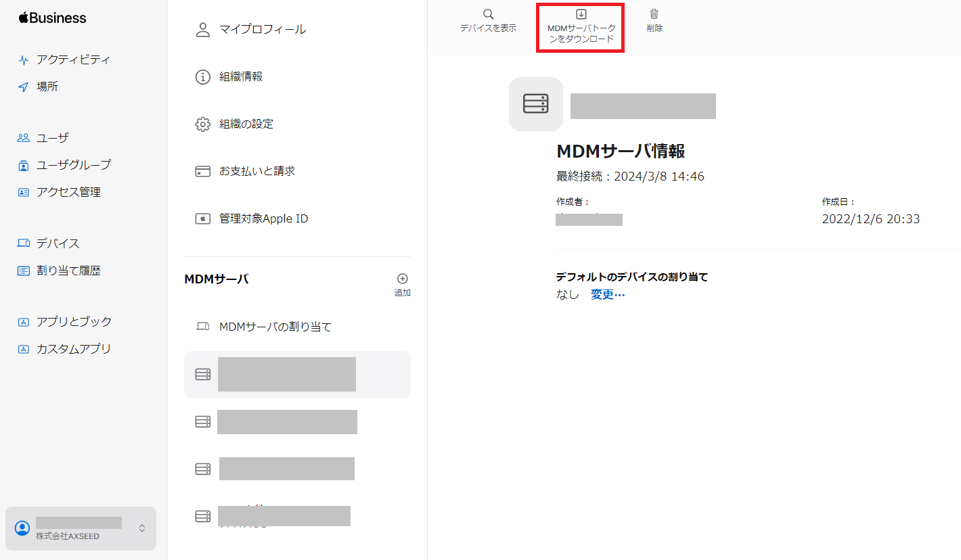Click the ユーザグループ icon

[24, 165]
